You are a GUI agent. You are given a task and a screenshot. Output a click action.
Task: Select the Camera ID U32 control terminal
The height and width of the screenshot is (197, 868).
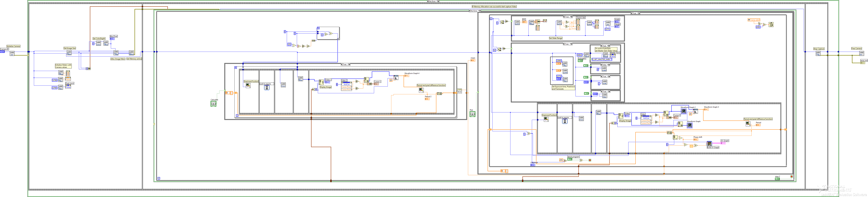[2, 52]
